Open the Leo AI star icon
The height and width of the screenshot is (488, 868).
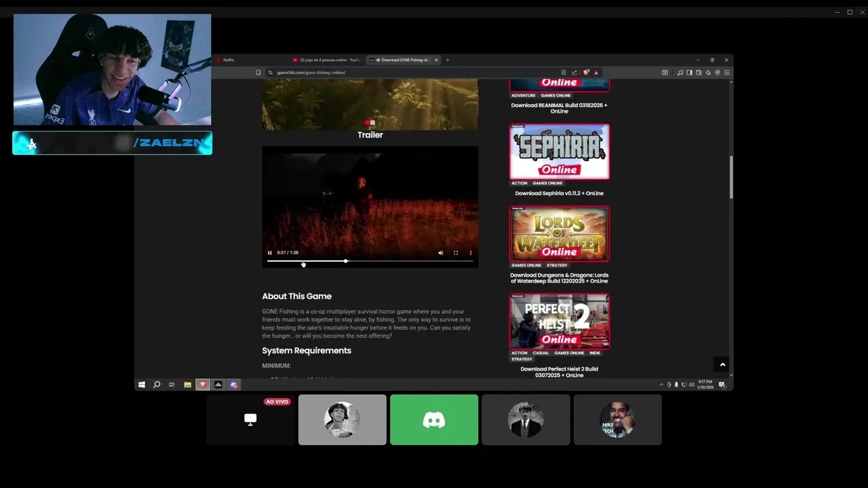pyautogui.click(x=708, y=73)
